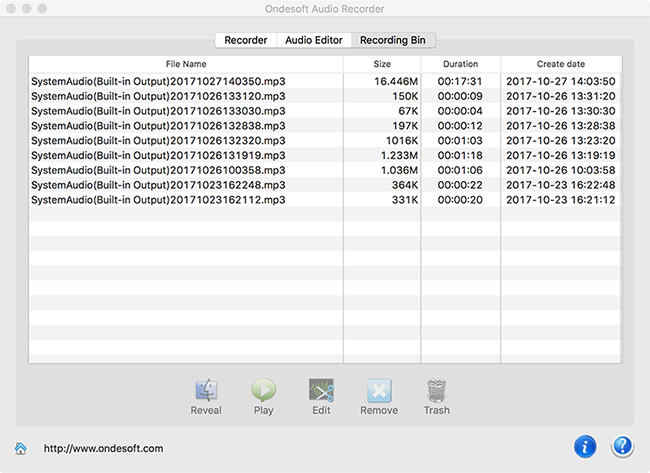This screenshot has width=650, height=473.
Task: Click the 150K size cell
Action: [405, 96]
